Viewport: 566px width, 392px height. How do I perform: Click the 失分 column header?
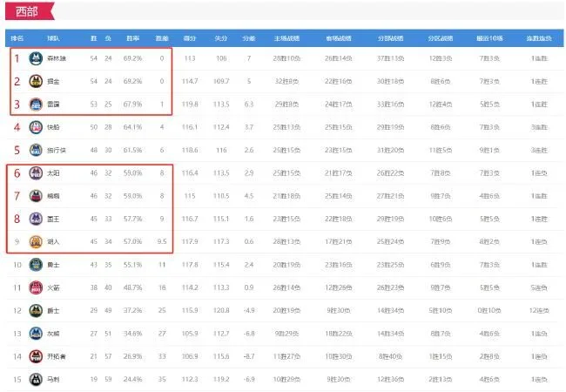221,38
